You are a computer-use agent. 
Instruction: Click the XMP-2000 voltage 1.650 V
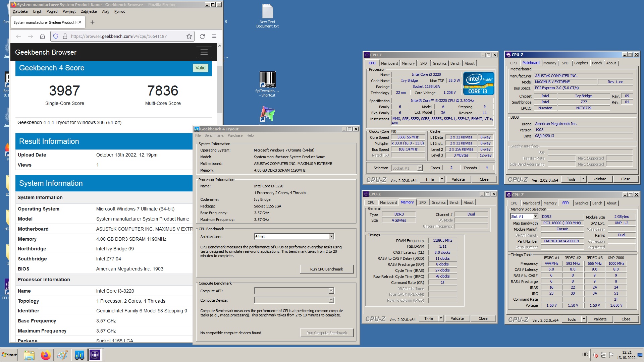tap(616, 305)
